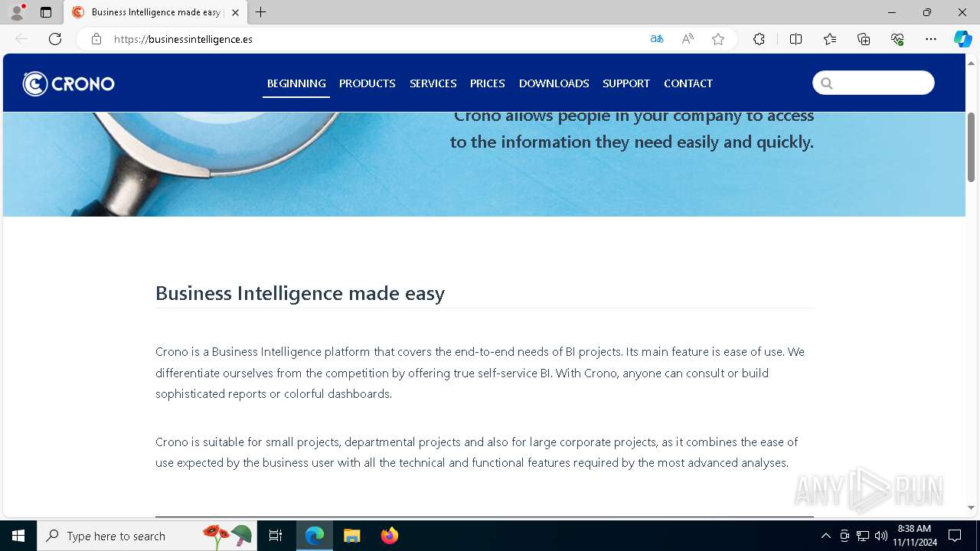Launch Firefox from taskbar

point(390,536)
